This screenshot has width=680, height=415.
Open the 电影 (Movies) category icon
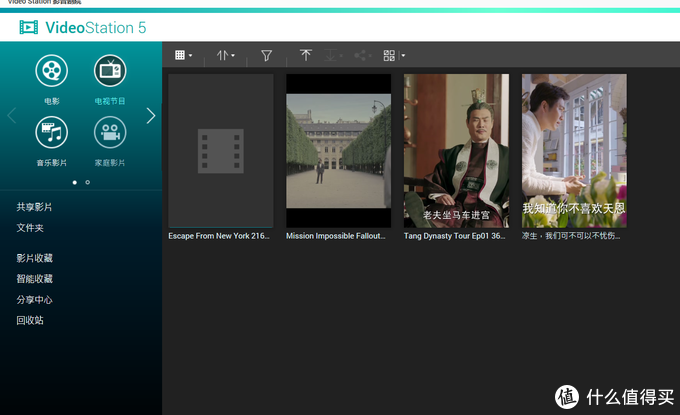[x=52, y=71]
